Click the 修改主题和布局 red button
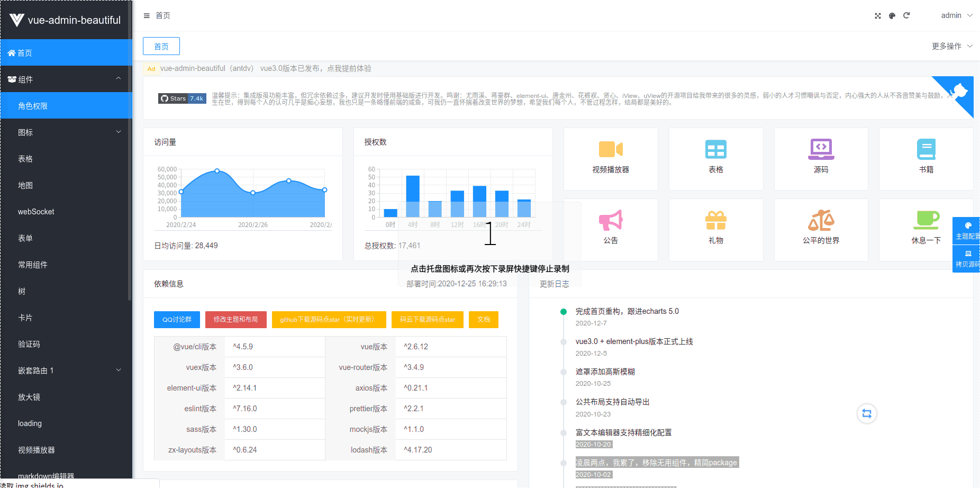 coord(235,320)
